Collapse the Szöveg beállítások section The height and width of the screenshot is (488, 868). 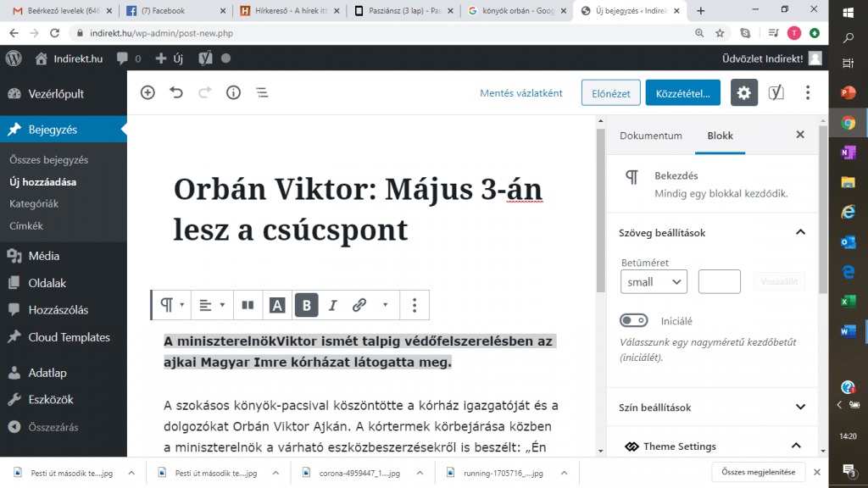pyautogui.click(x=799, y=232)
